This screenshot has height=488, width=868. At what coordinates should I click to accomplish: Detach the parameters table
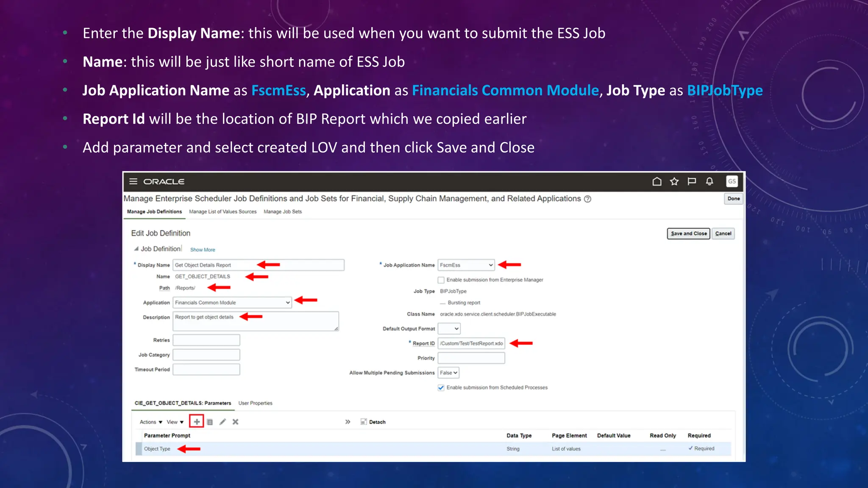373,422
